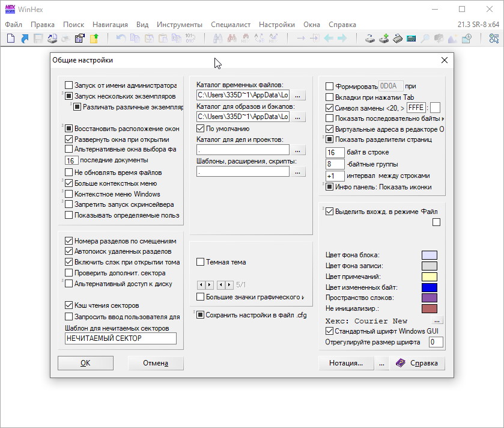The width and height of the screenshot is (504, 428).
Task: Click the small '...' button beside Нотация
Action: coord(381,363)
